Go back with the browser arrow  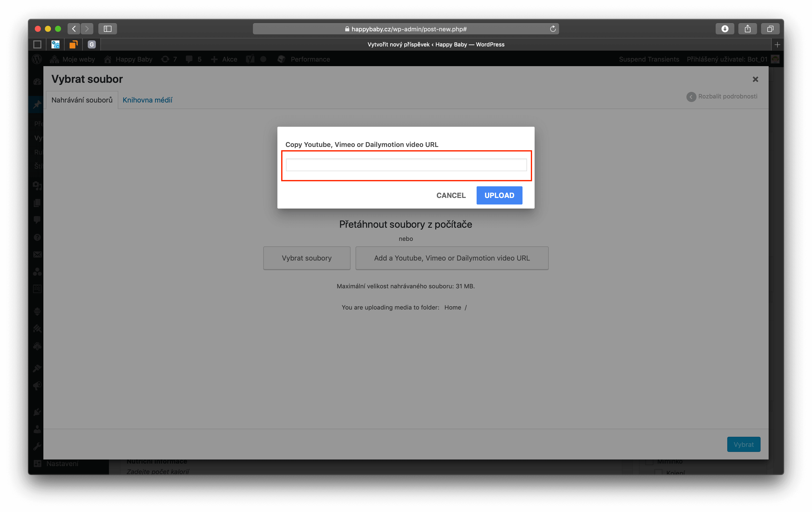[74, 29]
